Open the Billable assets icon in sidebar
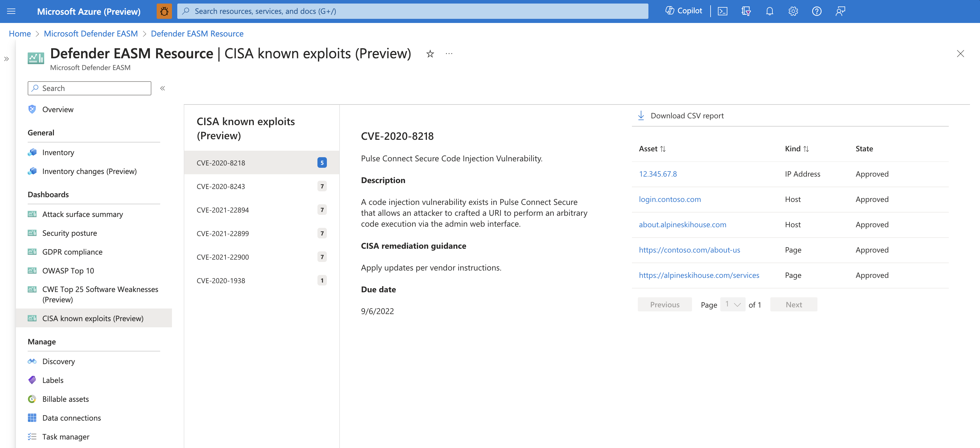Image resolution: width=980 pixels, height=448 pixels. [x=32, y=398]
